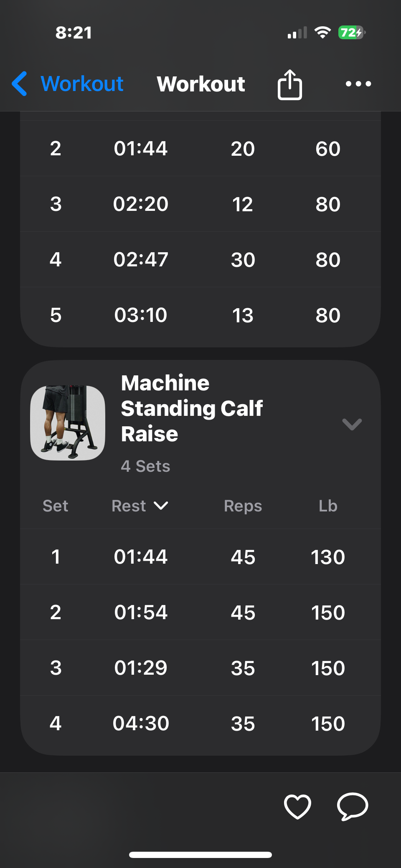401x868 pixels.
Task: Open comments with the speech bubble icon
Action: [x=353, y=806]
